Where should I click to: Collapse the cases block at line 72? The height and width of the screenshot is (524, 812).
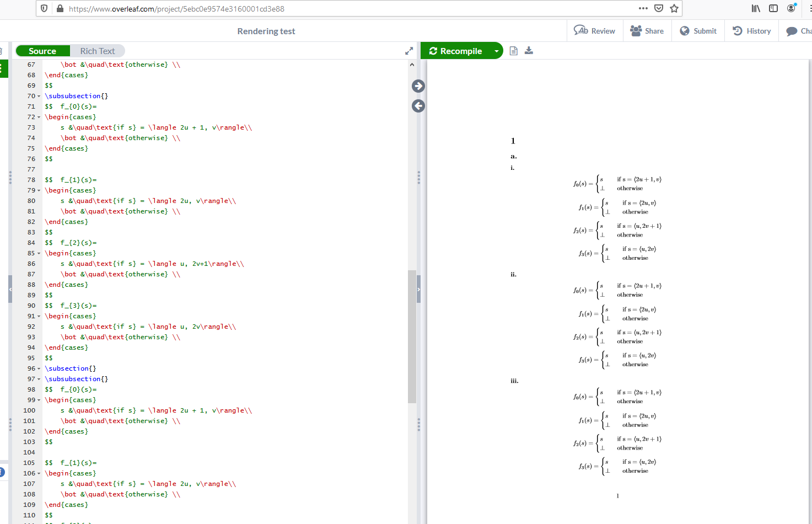point(37,116)
